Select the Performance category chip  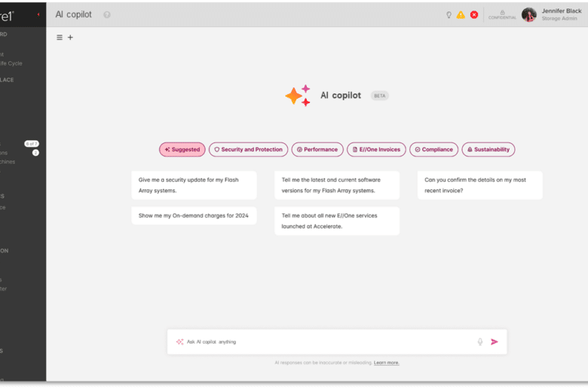pos(317,149)
